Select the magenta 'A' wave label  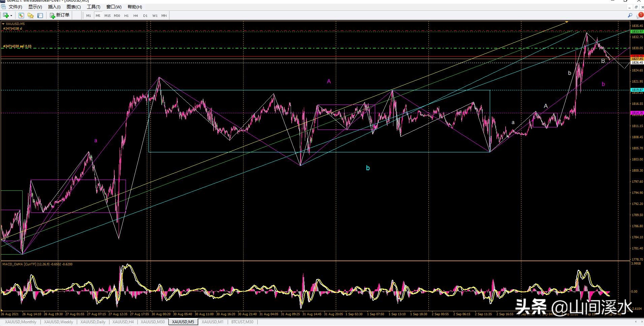click(329, 81)
